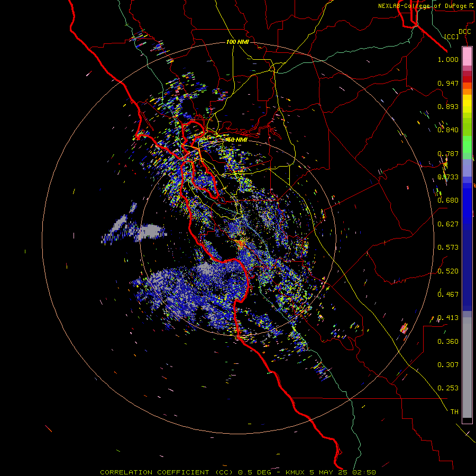476x476 pixels.
Task: Click the bright green segment of the color bar
Action: tap(467, 144)
